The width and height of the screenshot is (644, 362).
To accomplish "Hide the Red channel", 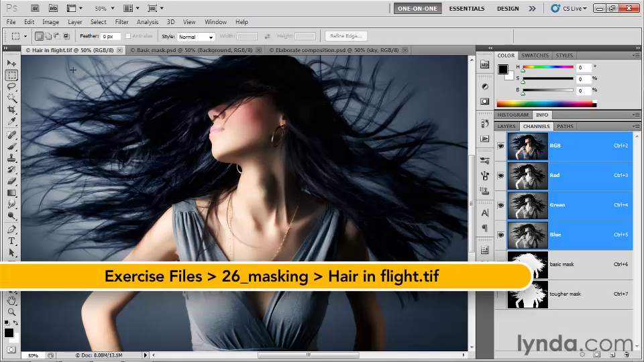I will pos(500,175).
